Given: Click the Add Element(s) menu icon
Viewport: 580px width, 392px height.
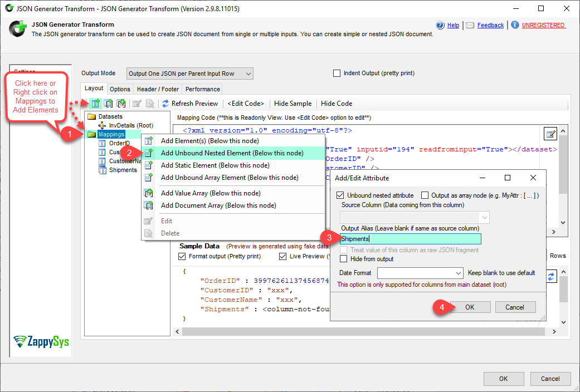Looking at the screenshot, I should (x=148, y=141).
